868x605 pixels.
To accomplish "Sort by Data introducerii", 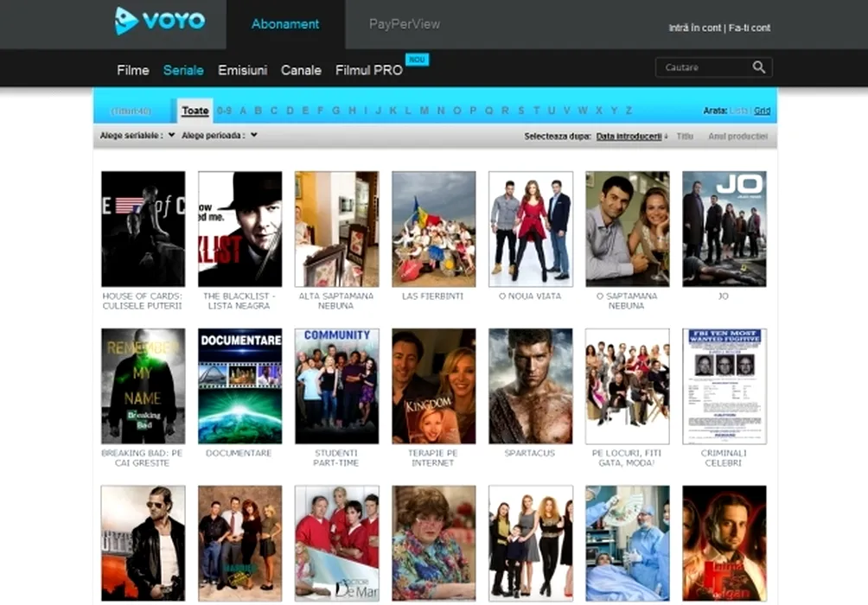I will [629, 137].
